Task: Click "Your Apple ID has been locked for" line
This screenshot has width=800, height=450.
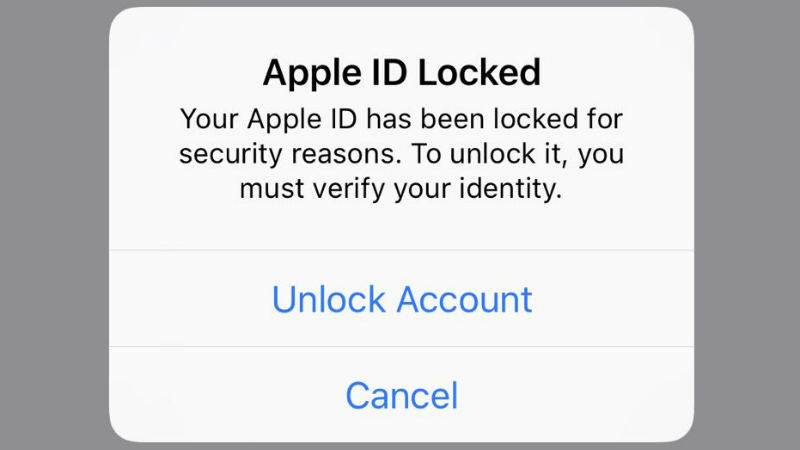Action: pyautogui.click(x=401, y=119)
